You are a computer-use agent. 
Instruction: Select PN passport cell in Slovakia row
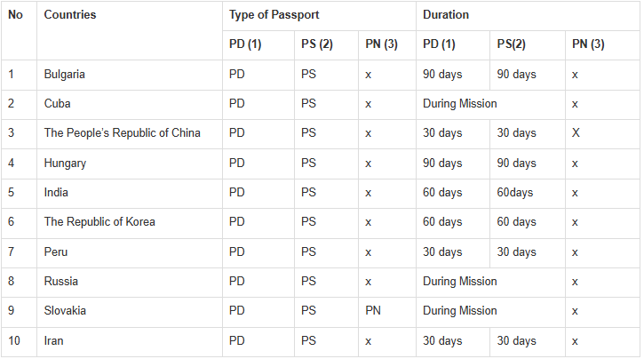pos(374,311)
